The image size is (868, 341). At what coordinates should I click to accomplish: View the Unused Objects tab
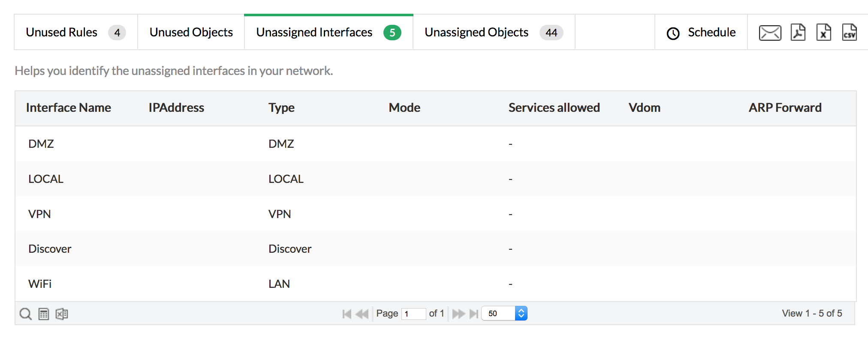click(x=191, y=32)
